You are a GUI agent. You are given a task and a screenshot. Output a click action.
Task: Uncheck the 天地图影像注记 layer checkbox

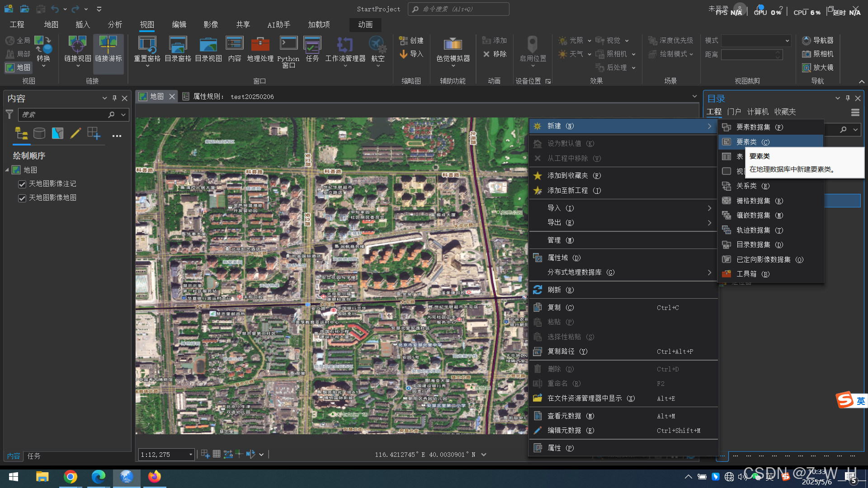(22, 184)
